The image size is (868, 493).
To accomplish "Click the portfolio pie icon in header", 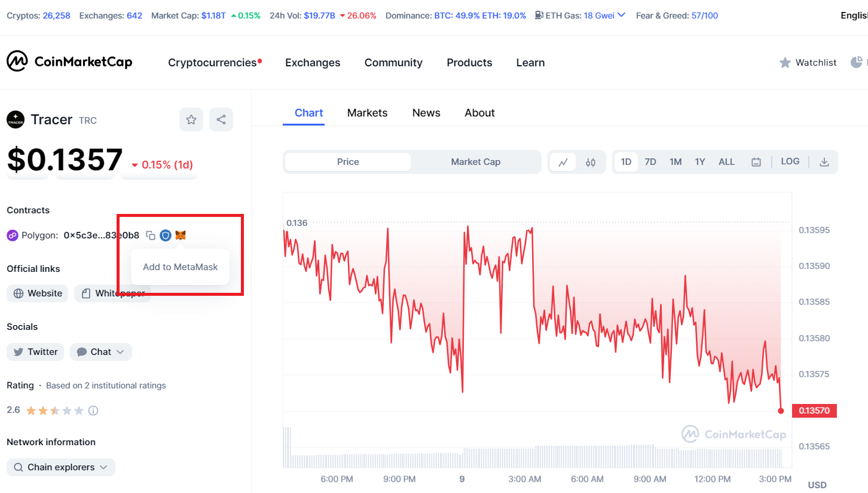I will [x=857, y=62].
